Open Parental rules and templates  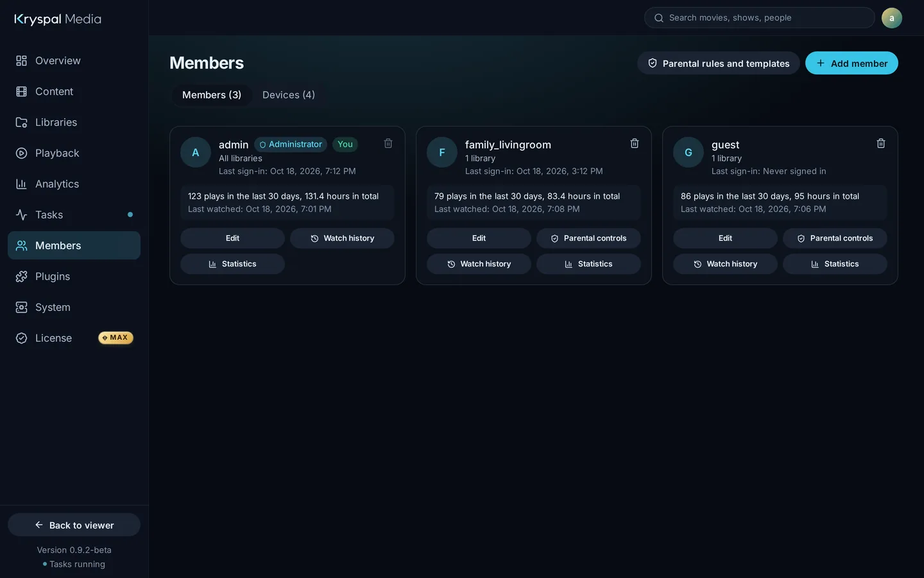tap(718, 63)
